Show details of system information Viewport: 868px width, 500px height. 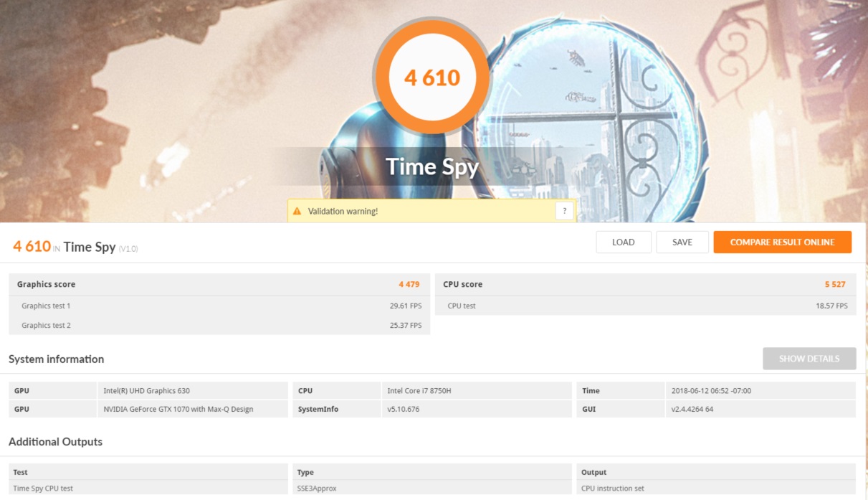pos(809,359)
